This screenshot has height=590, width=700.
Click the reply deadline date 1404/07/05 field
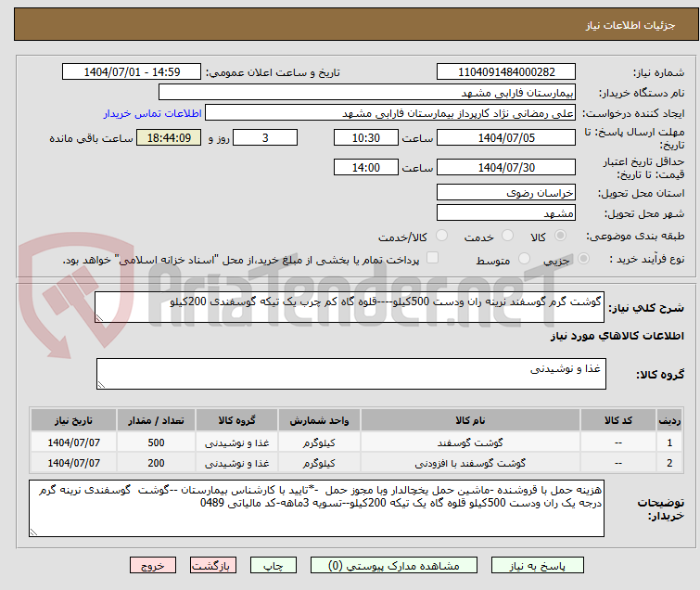pos(506,137)
